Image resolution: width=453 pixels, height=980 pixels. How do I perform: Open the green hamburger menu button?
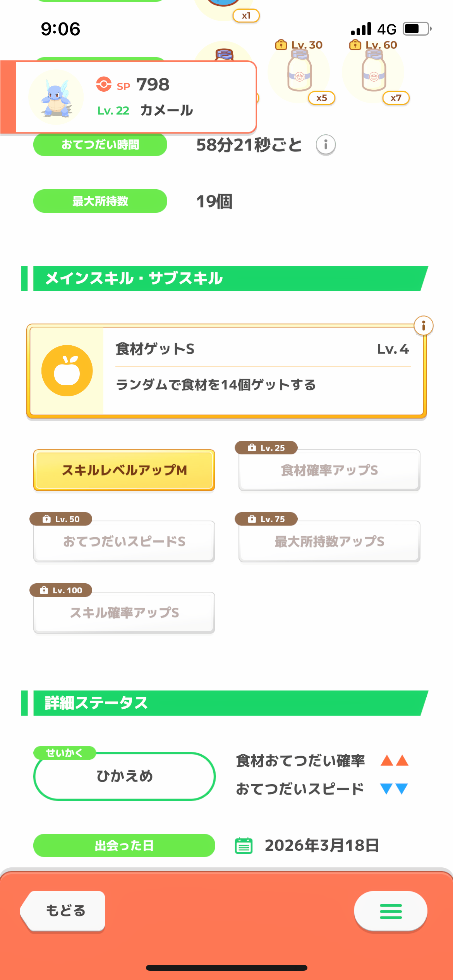390,911
